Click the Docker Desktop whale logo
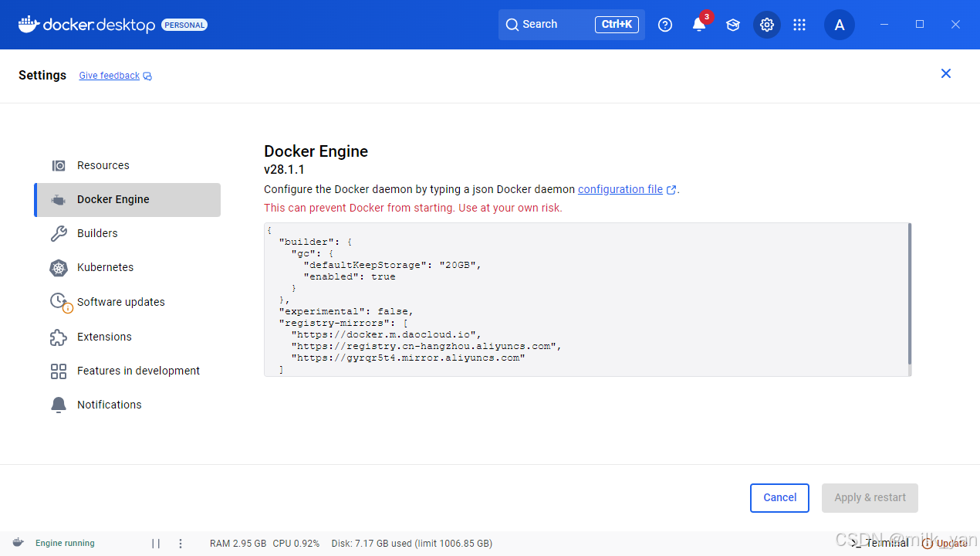980x556 pixels. pyautogui.click(x=29, y=24)
